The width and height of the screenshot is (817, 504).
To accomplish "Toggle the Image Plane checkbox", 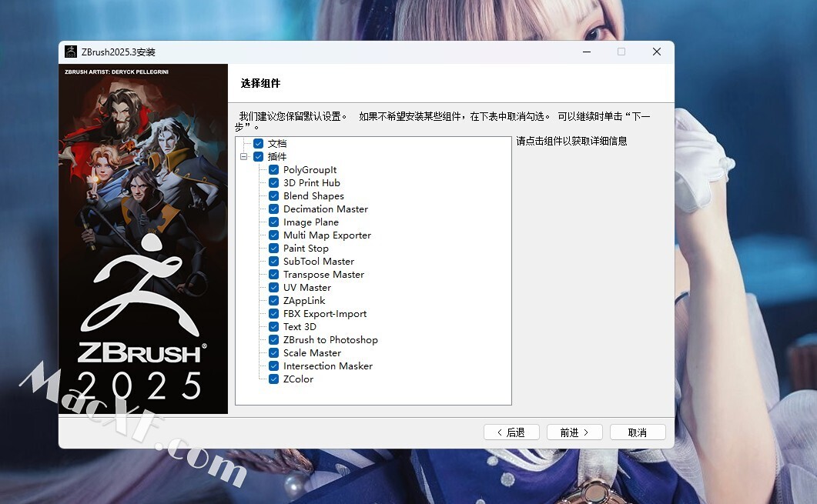I will tap(273, 222).
